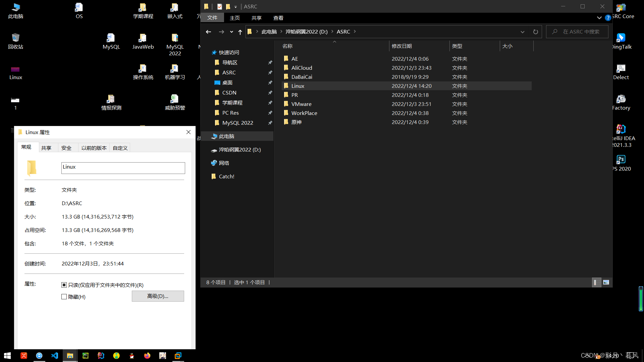Screen dimensions: 644x362
Task: Select the AliCloud folder row
Action: [407, 68]
